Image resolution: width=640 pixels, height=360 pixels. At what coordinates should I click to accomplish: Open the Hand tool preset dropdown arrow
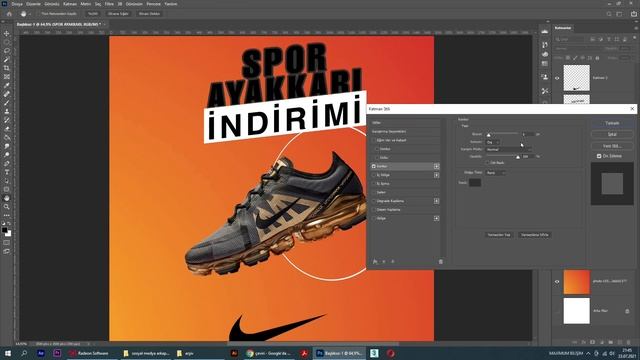(30, 14)
